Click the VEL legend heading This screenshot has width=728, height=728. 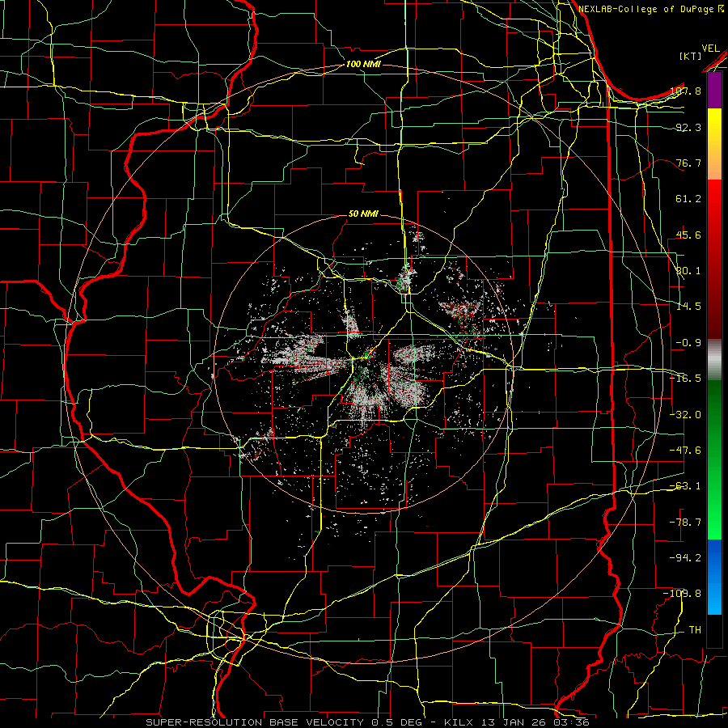[710, 49]
